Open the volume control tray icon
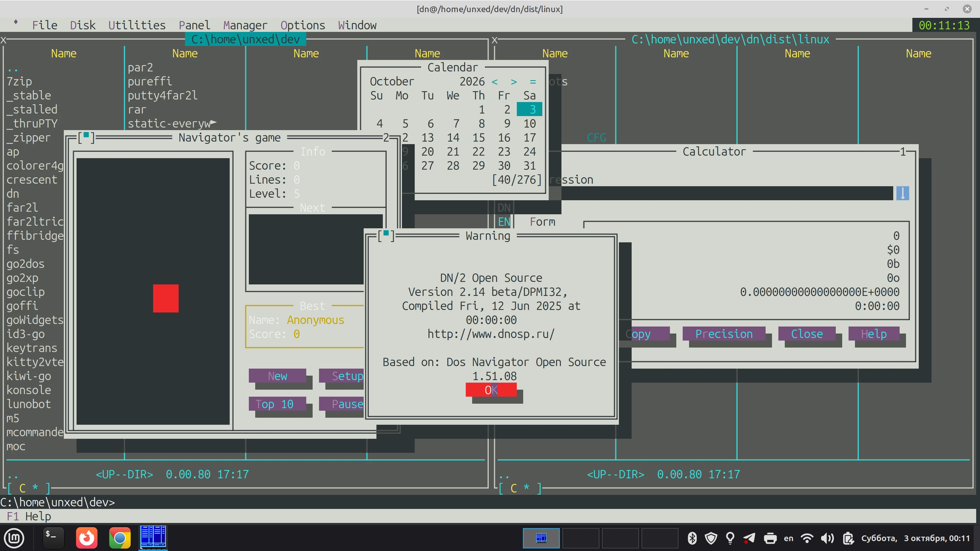 coord(828,538)
